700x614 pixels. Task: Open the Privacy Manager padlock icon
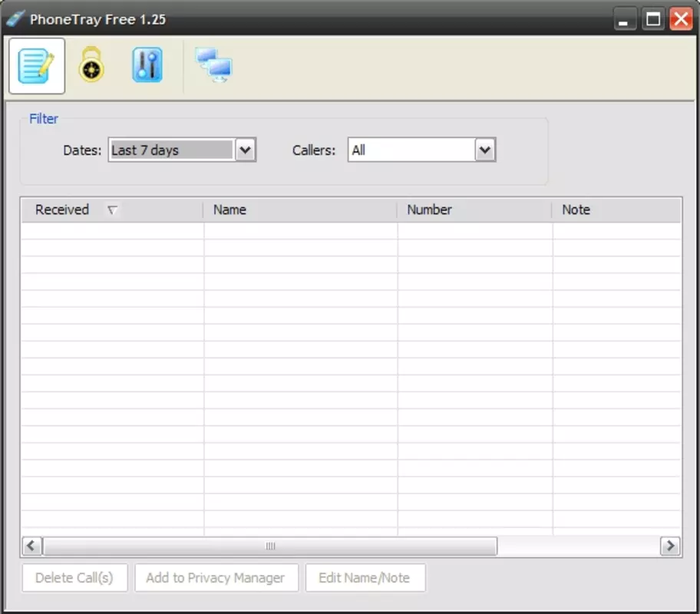pos(91,65)
